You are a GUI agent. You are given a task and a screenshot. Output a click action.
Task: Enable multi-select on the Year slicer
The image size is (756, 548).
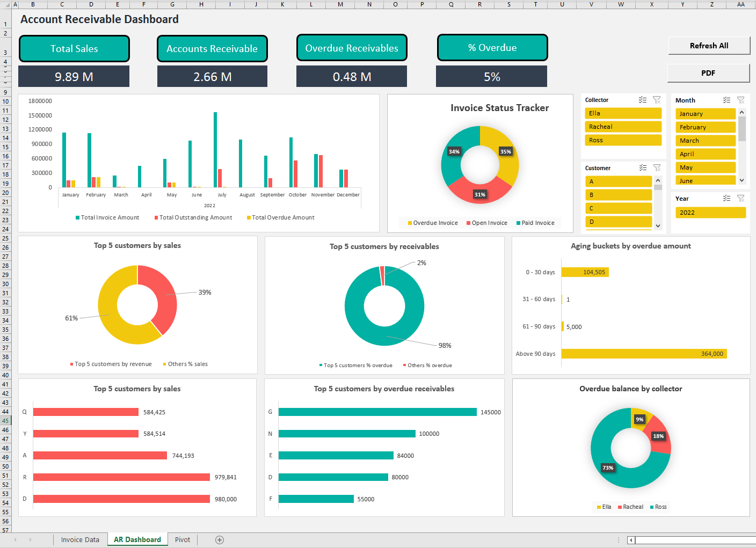(726, 198)
